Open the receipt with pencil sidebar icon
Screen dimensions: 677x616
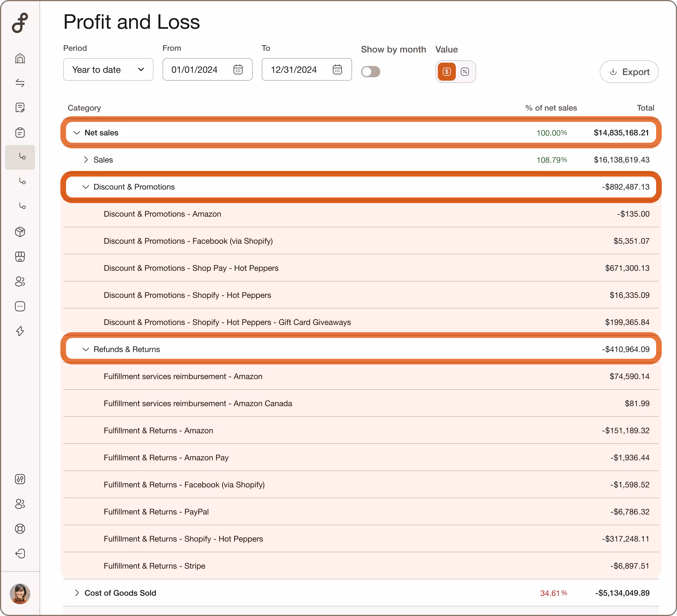pyautogui.click(x=20, y=108)
